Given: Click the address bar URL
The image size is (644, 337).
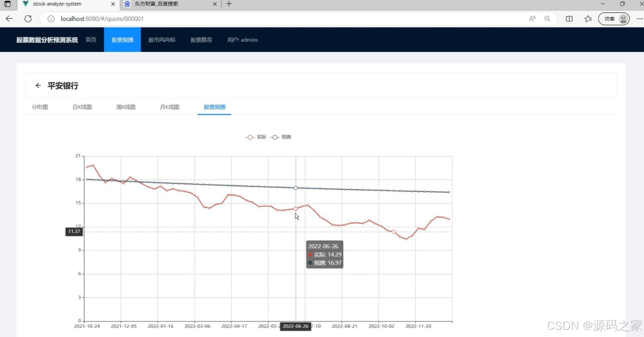Looking at the screenshot, I should click(102, 19).
